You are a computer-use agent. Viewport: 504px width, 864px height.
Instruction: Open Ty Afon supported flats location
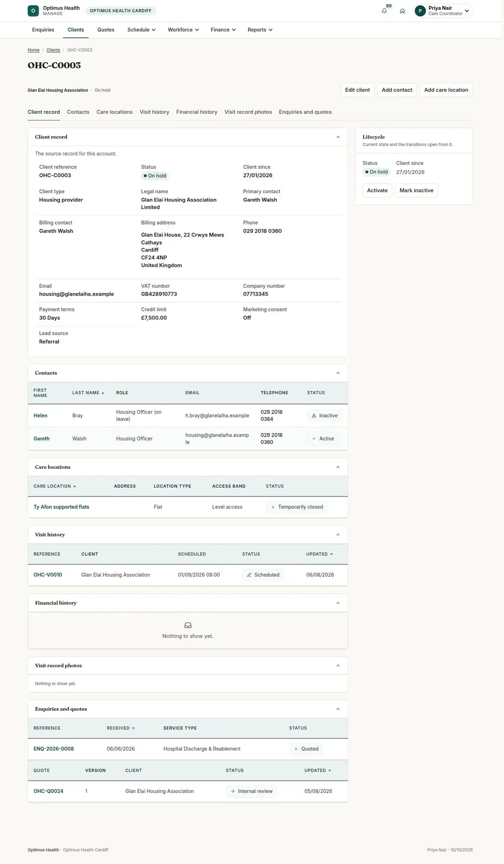[x=61, y=507]
